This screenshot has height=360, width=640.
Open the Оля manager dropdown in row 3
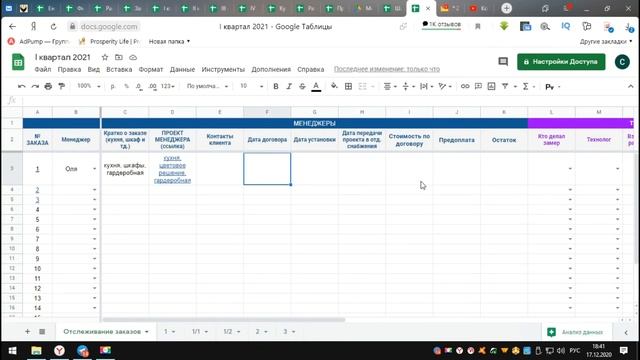click(94, 169)
